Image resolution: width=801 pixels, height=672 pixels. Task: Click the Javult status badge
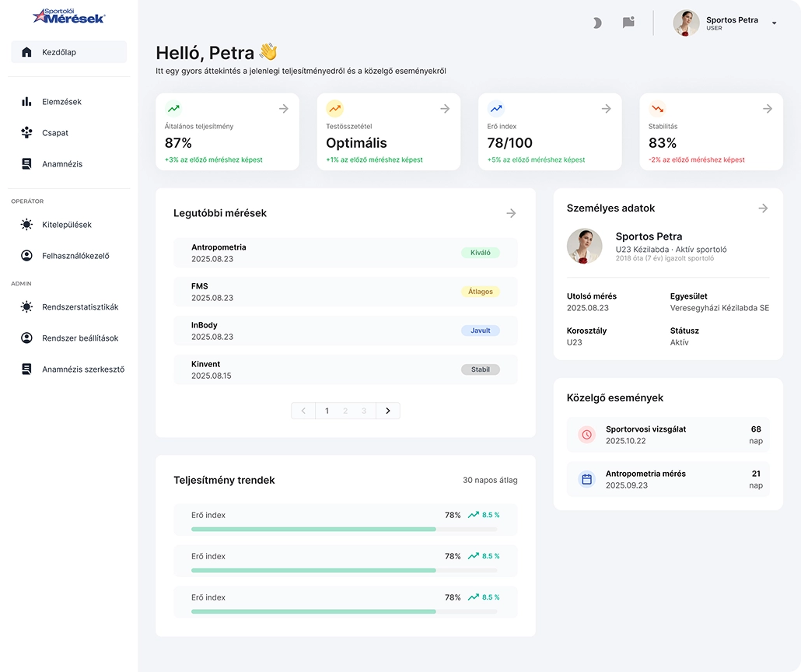480,330
